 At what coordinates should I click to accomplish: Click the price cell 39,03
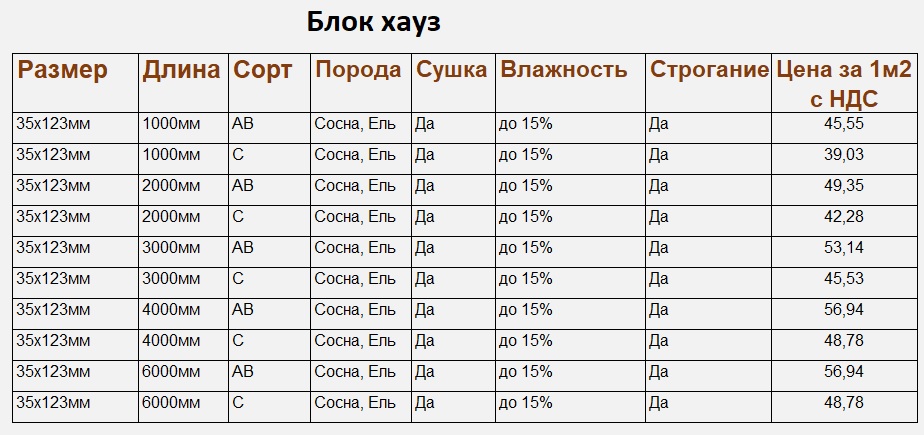pos(844,154)
